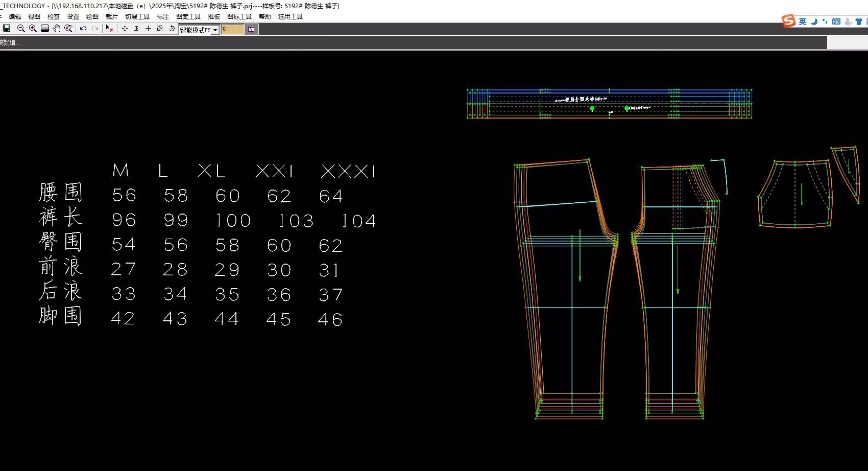The width and height of the screenshot is (868, 471).
Task: Select the Zoom In magnifier tool
Action: pos(33,29)
